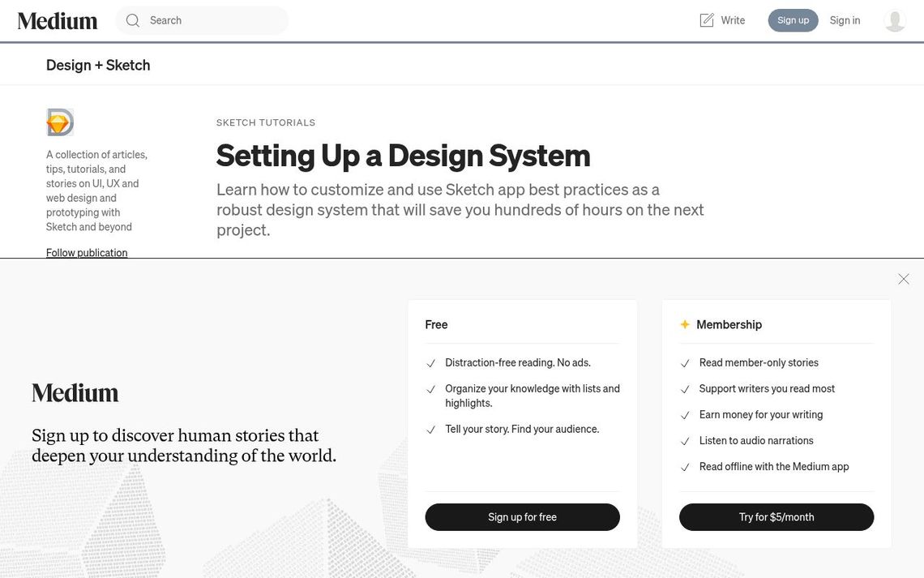Select the publication description 'A collection of articles'
924x578 pixels.
96,191
